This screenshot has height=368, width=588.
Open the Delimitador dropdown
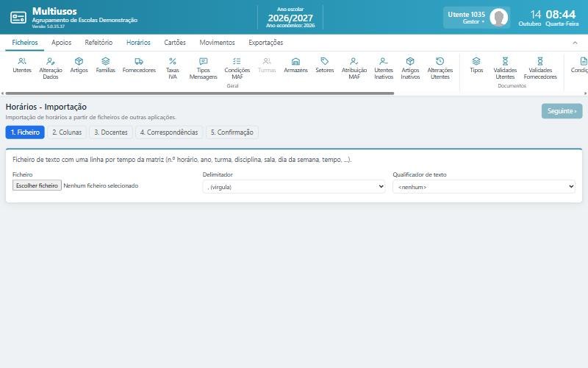pos(294,187)
